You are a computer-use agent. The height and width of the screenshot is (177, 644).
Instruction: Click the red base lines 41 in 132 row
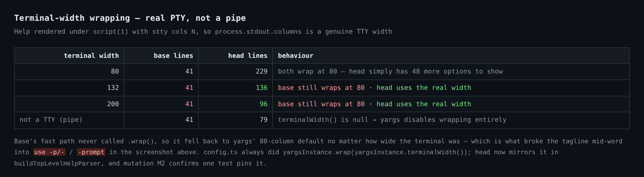(x=189, y=88)
